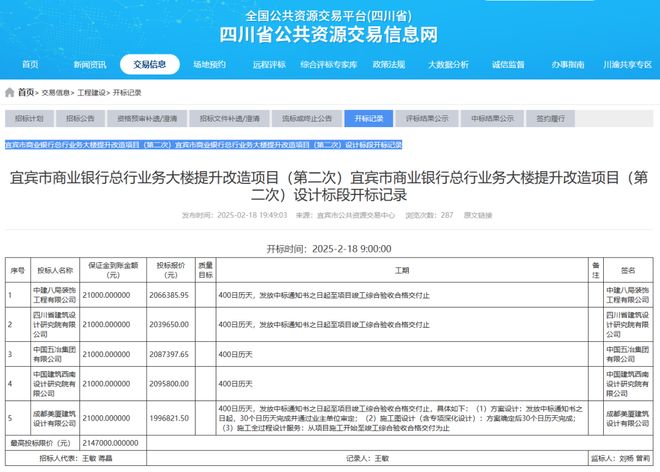Click the 监标人 cell
The image size is (660, 472).
[x=621, y=458]
